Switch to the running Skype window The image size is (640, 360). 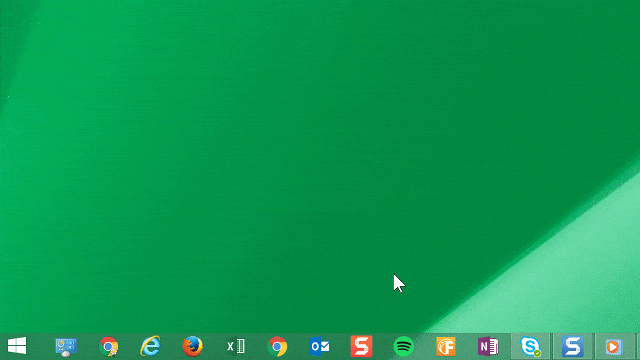pos(531,347)
